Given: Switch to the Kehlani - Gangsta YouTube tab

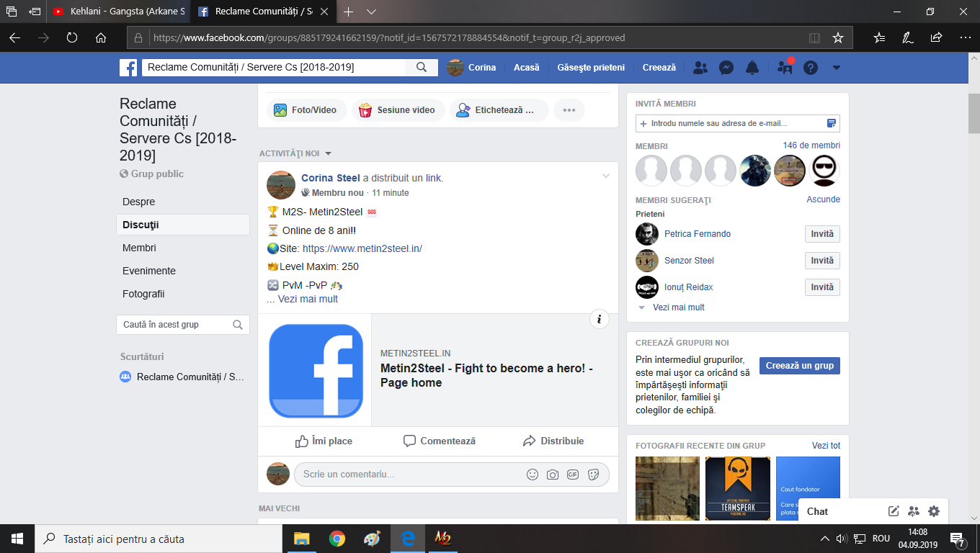Looking at the screenshot, I should click(118, 12).
